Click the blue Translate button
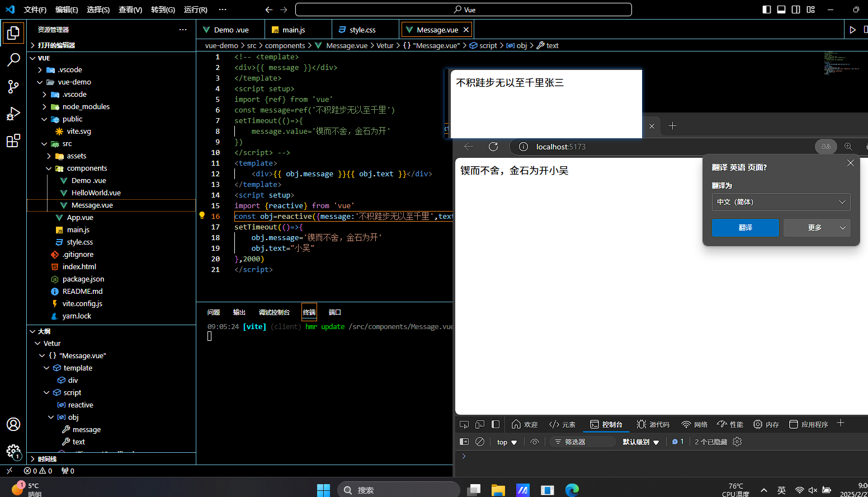 point(745,228)
